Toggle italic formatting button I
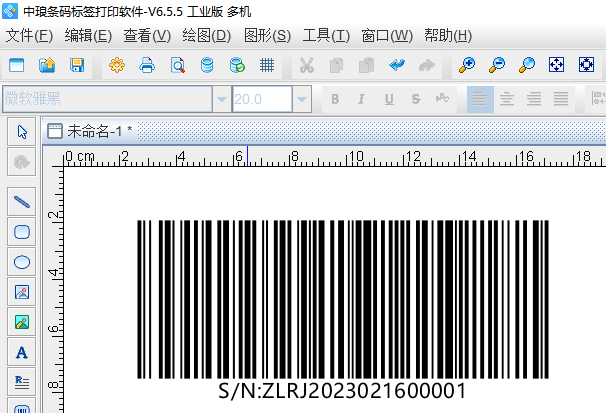 coord(361,99)
